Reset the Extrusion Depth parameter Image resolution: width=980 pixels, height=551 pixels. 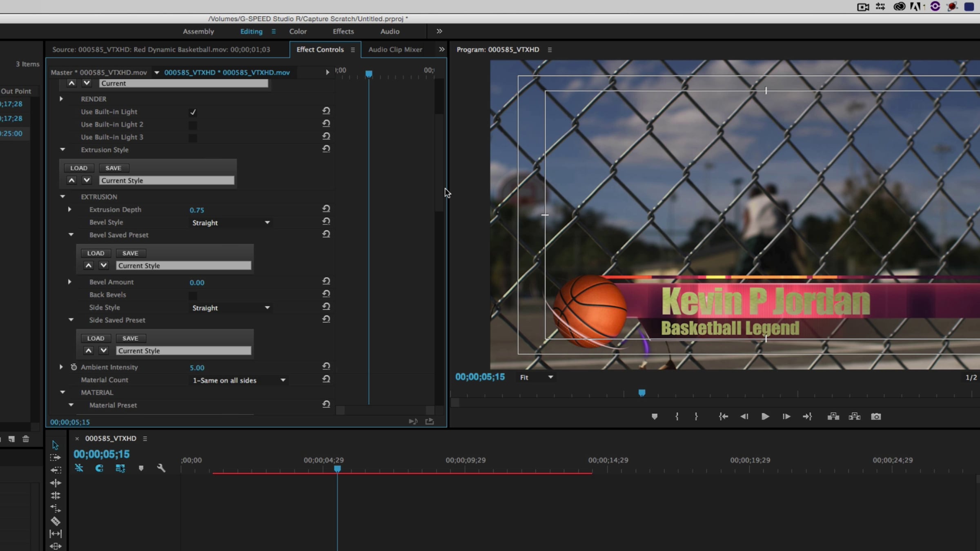click(x=326, y=209)
